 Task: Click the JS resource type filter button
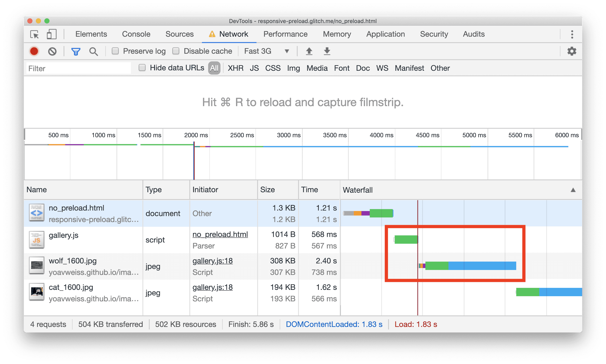click(x=254, y=68)
